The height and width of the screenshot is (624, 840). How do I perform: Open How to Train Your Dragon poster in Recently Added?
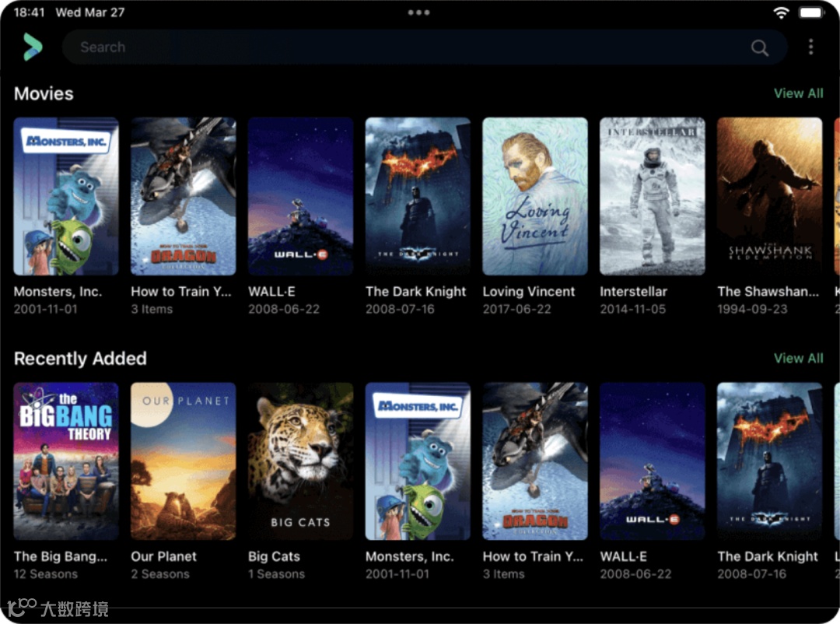point(535,461)
